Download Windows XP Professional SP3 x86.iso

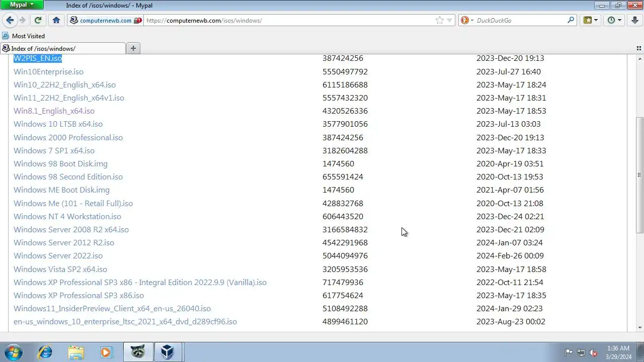click(x=78, y=296)
